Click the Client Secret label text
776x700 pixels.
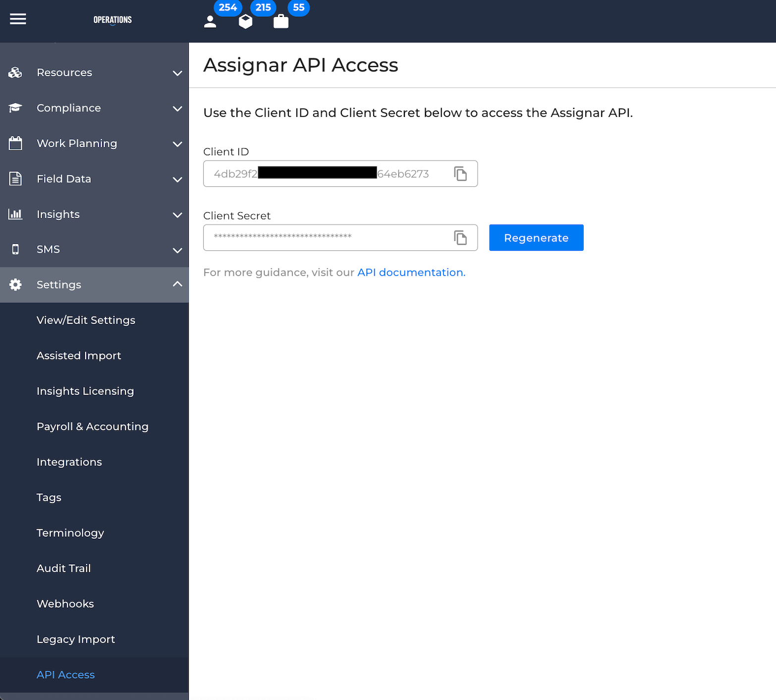click(x=237, y=216)
